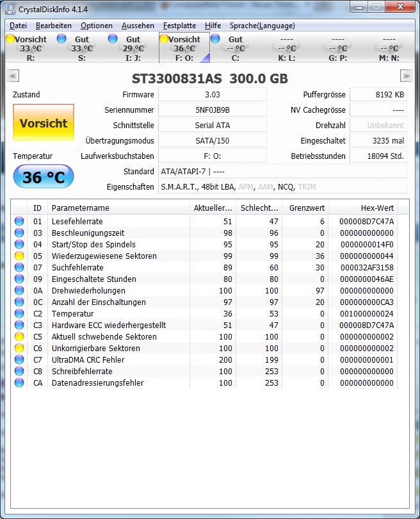Open the Sprache(Language) menu
This screenshot has height=519, width=420.
click(x=262, y=26)
